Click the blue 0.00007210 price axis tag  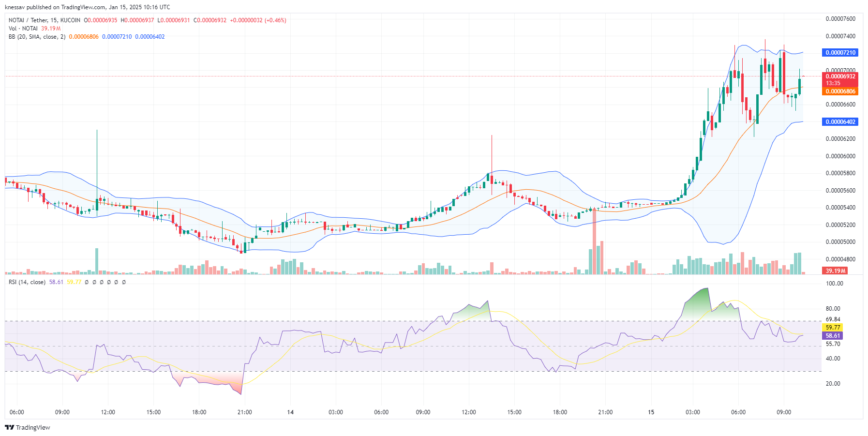(840, 53)
